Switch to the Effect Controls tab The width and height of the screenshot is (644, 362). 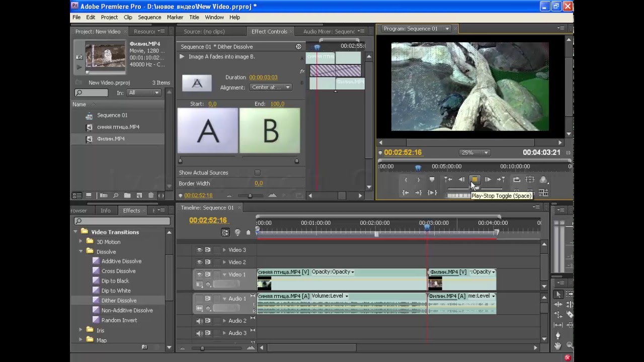point(269,31)
